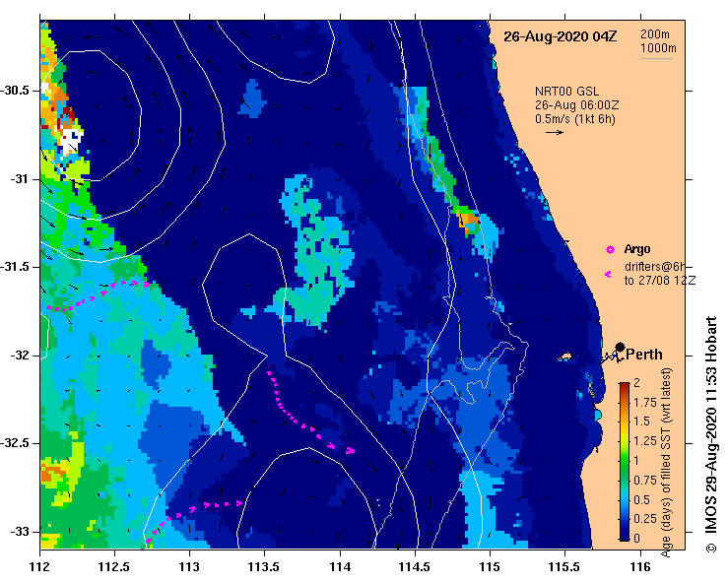Click the orange SST patch on the shelf edge
The width and height of the screenshot is (728, 583).
[x=468, y=219]
